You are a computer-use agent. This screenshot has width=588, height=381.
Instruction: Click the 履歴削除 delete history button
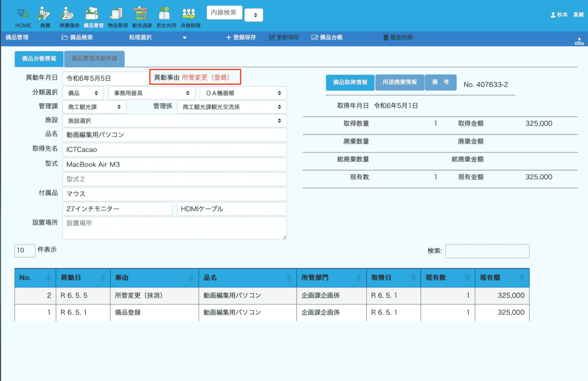[x=398, y=38]
